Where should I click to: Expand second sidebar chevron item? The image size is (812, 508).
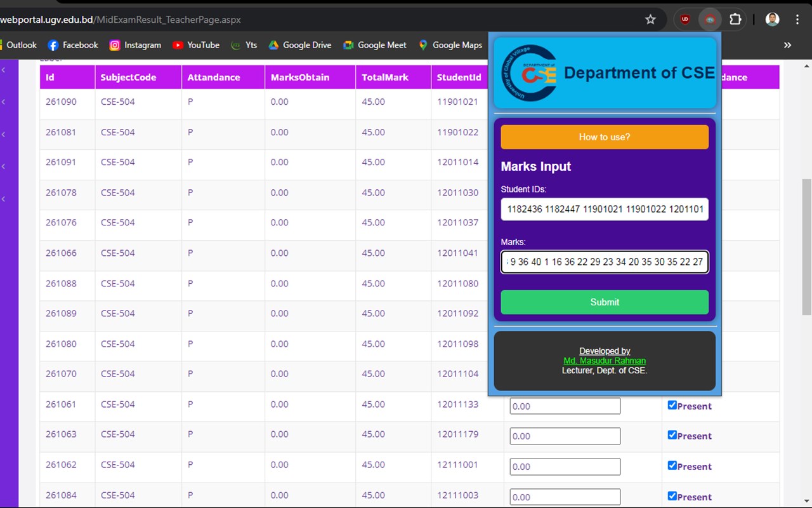[3, 102]
